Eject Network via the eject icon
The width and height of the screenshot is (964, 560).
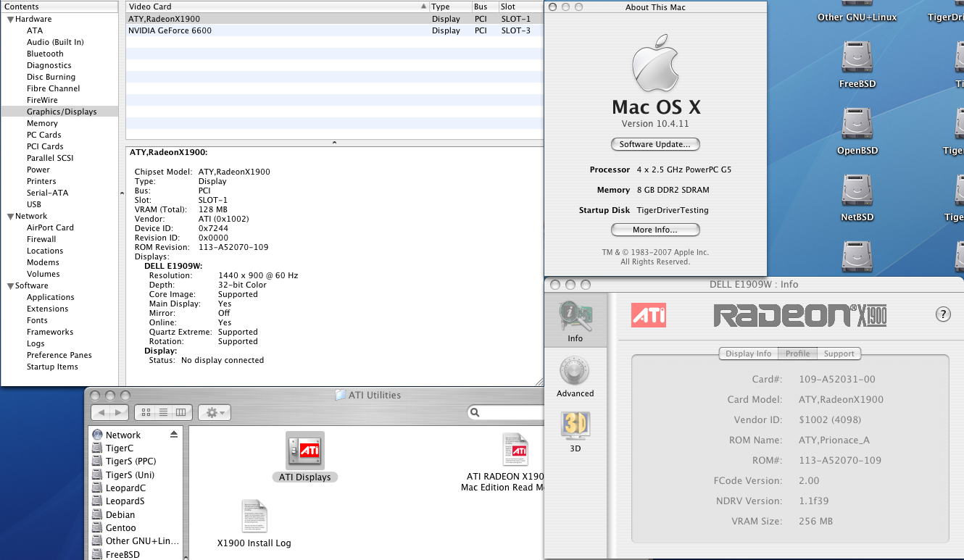tap(174, 435)
